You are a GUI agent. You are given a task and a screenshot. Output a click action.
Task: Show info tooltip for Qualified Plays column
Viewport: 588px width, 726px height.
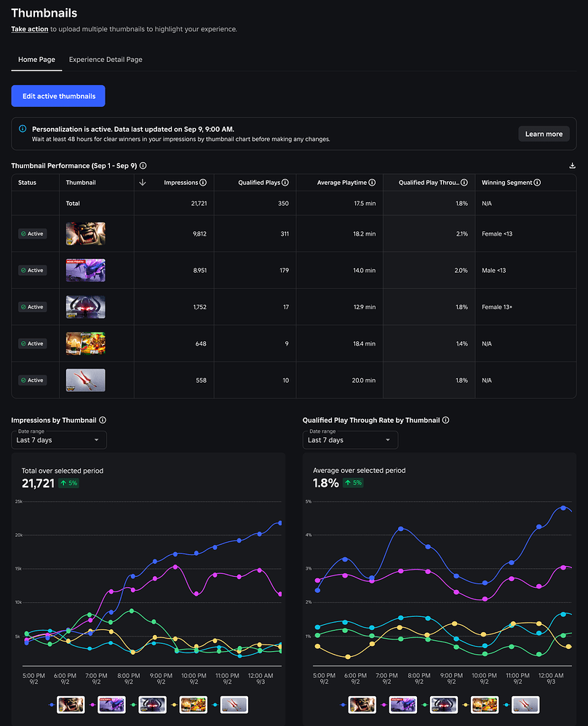pyautogui.click(x=285, y=183)
